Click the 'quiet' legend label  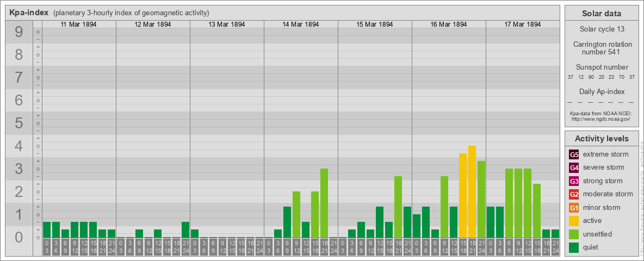coord(591,247)
